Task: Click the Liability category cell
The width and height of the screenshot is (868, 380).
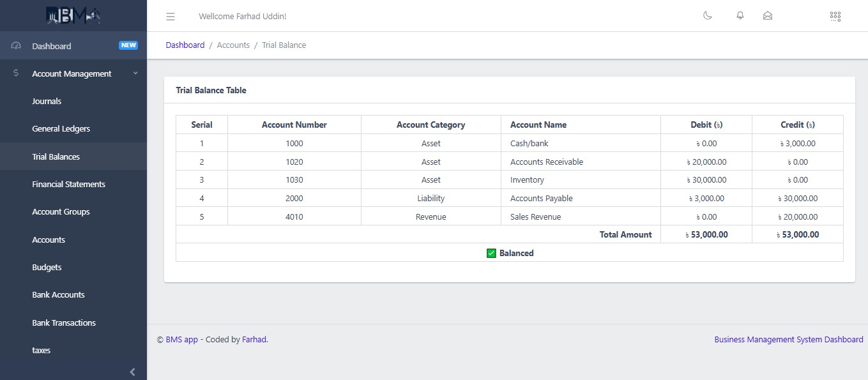Action: click(x=431, y=199)
